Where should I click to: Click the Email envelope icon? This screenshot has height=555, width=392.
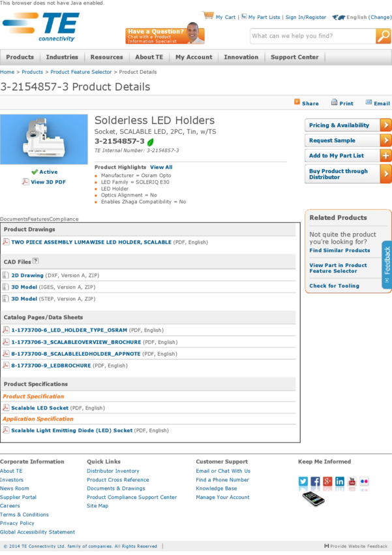pyautogui.click(x=369, y=103)
